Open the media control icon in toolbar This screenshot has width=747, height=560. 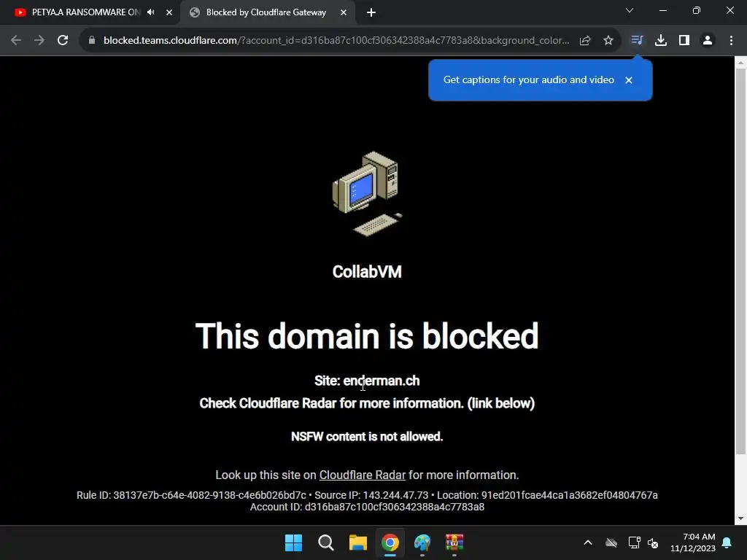[x=637, y=41]
